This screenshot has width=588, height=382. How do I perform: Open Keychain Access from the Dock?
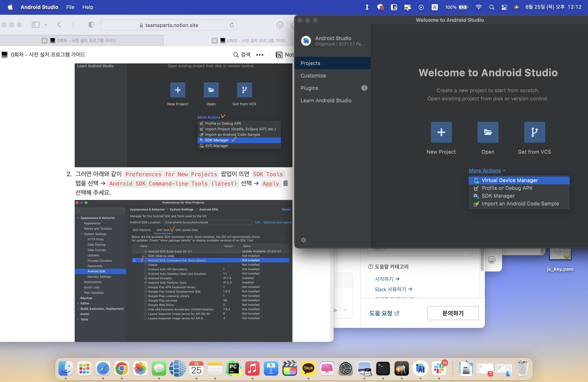(402, 368)
